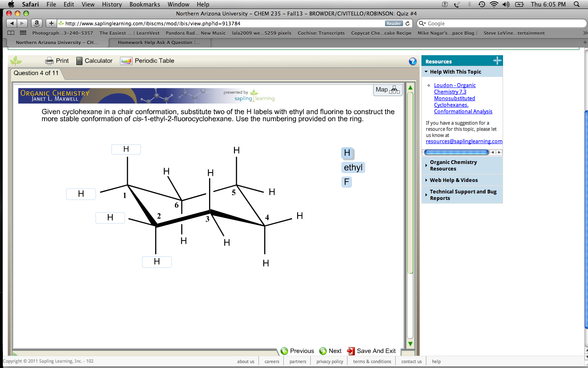Viewport: 588px width, 368px height.
Task: Click the Wi-Fi icon in the menu bar
Action: point(494,4)
